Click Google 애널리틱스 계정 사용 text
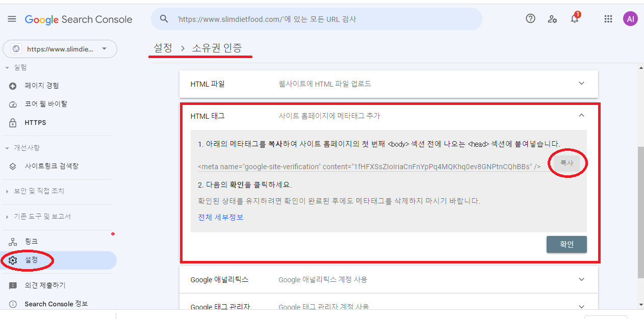The width and height of the screenshot is (644, 319). [323, 279]
